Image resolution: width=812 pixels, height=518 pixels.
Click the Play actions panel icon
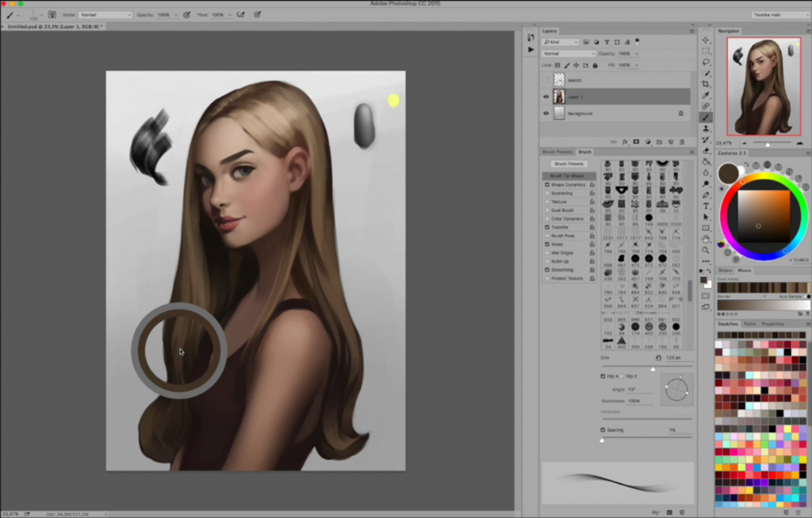tap(530, 50)
